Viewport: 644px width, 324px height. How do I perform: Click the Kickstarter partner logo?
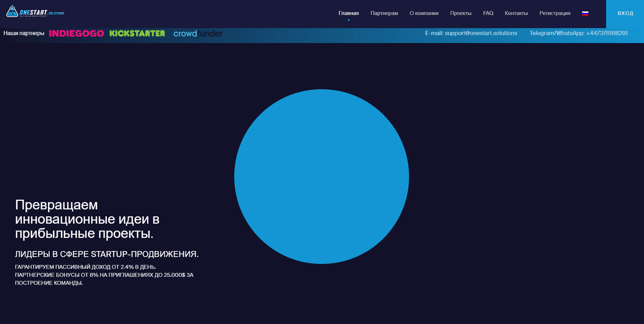137,33
